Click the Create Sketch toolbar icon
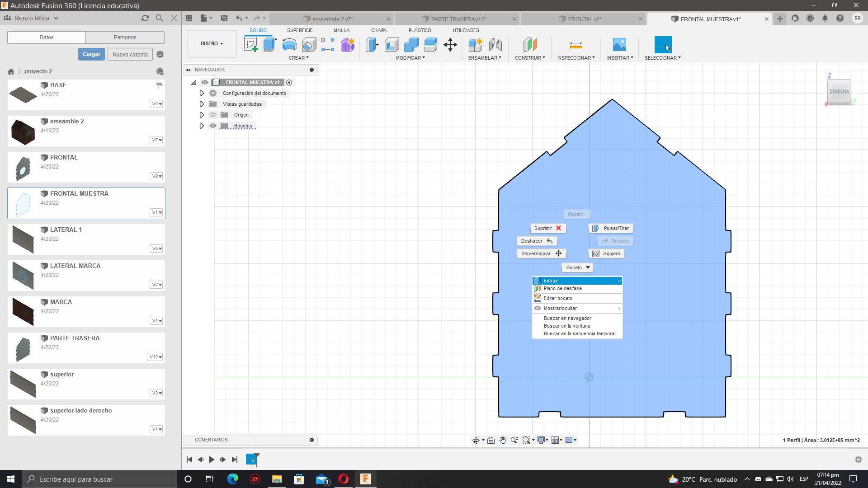The width and height of the screenshot is (868, 488). click(x=250, y=45)
